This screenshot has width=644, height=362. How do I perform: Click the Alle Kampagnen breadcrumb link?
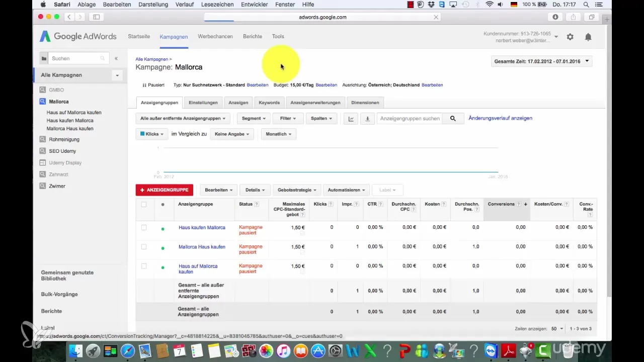(x=151, y=59)
